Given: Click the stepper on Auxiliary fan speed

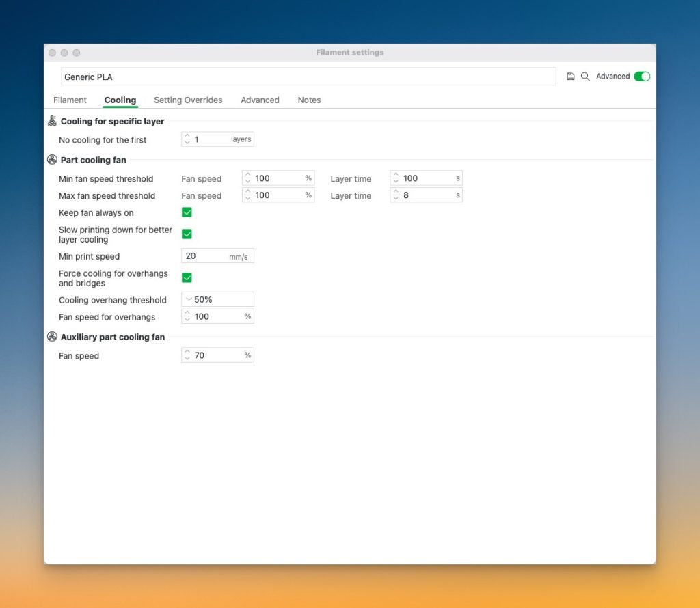Looking at the screenshot, I should click(187, 355).
